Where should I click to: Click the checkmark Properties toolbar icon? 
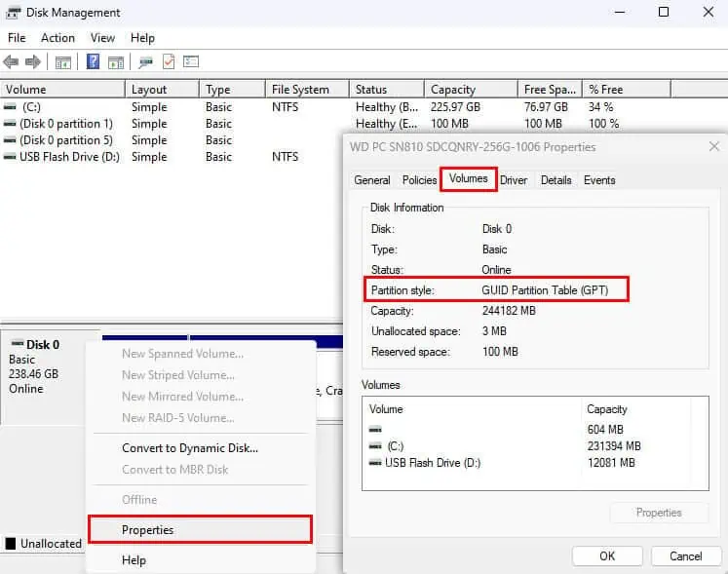pos(169,62)
